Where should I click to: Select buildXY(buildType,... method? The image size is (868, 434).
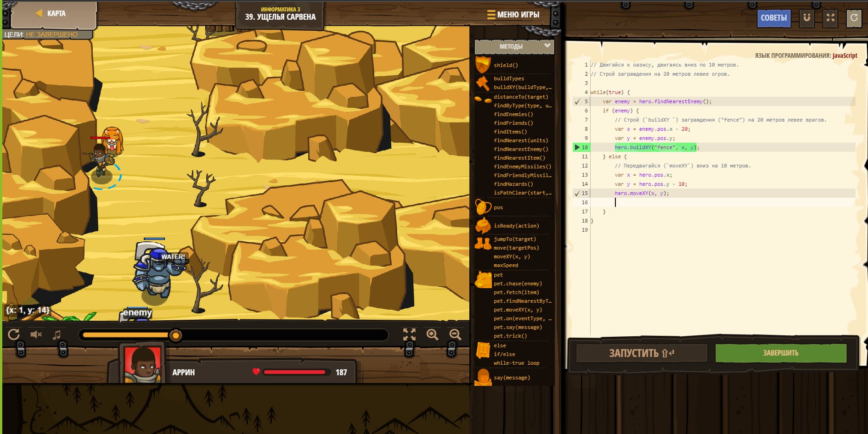point(523,87)
